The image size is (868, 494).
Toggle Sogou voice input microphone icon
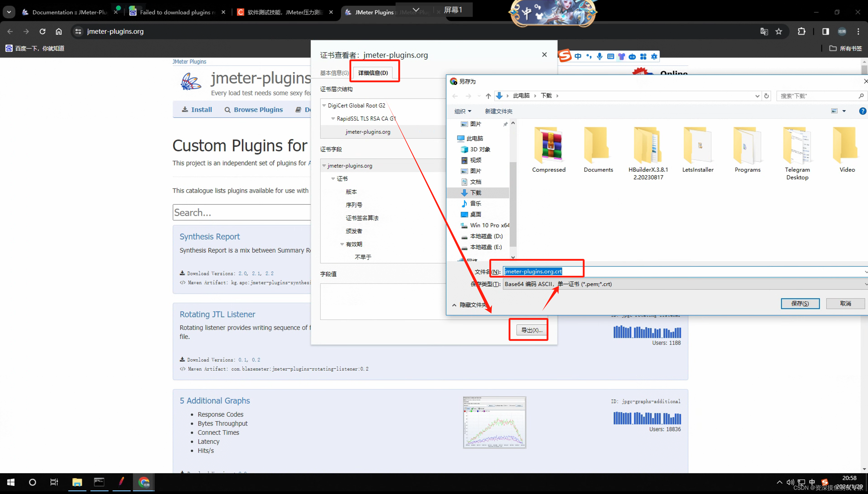pyautogui.click(x=600, y=56)
